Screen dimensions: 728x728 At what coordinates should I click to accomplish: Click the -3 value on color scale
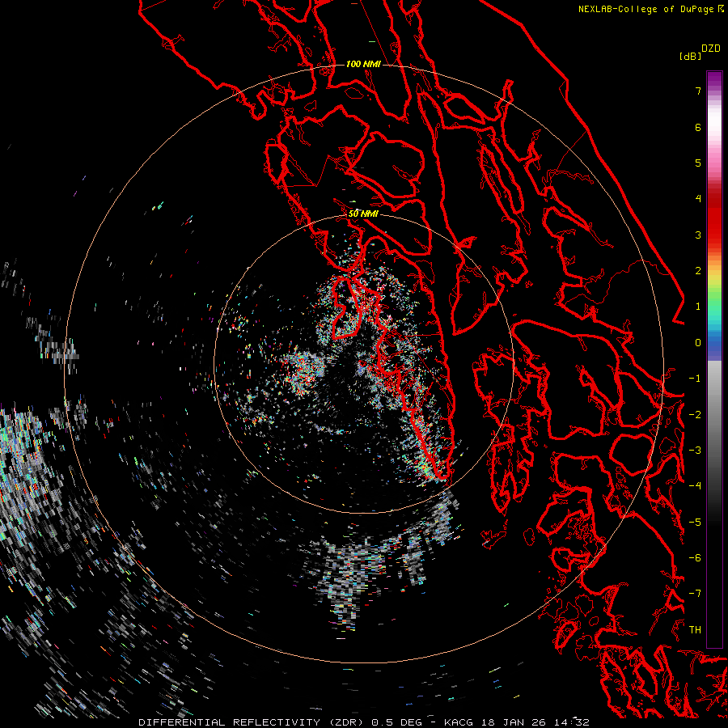pos(695,451)
